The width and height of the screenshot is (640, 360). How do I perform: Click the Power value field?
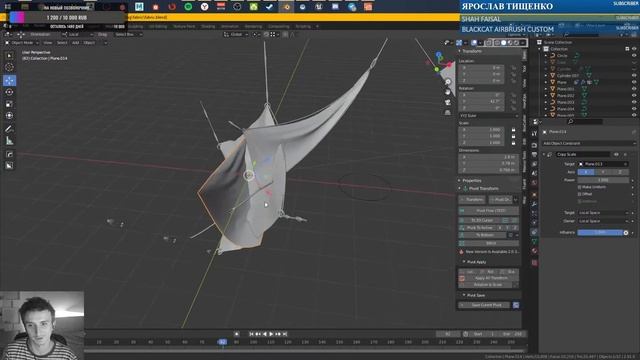[x=603, y=180]
